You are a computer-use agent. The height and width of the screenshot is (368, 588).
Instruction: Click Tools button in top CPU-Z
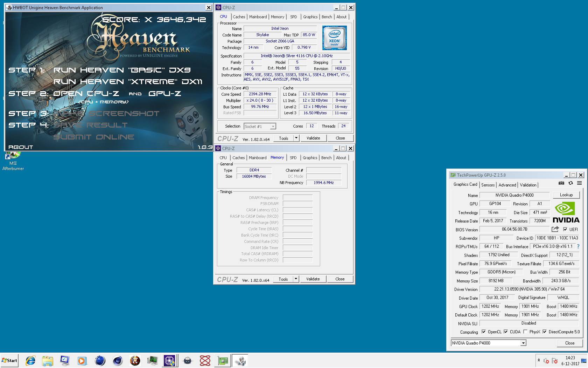tap(284, 138)
